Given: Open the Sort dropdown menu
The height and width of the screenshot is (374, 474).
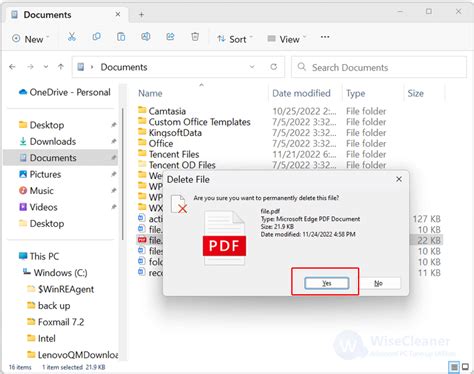Looking at the screenshot, I should tap(235, 39).
